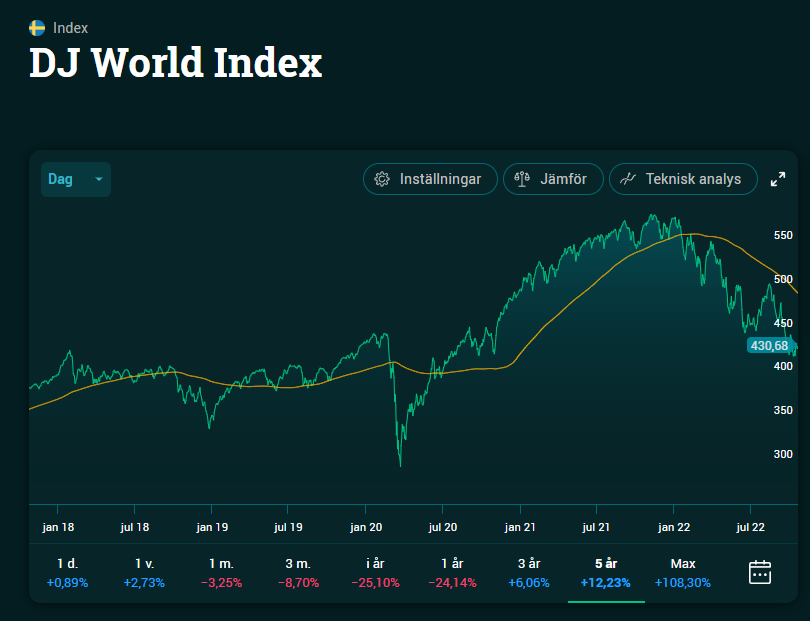Select the 1 år time period
Image resolution: width=810 pixels, height=621 pixels.
(x=452, y=573)
